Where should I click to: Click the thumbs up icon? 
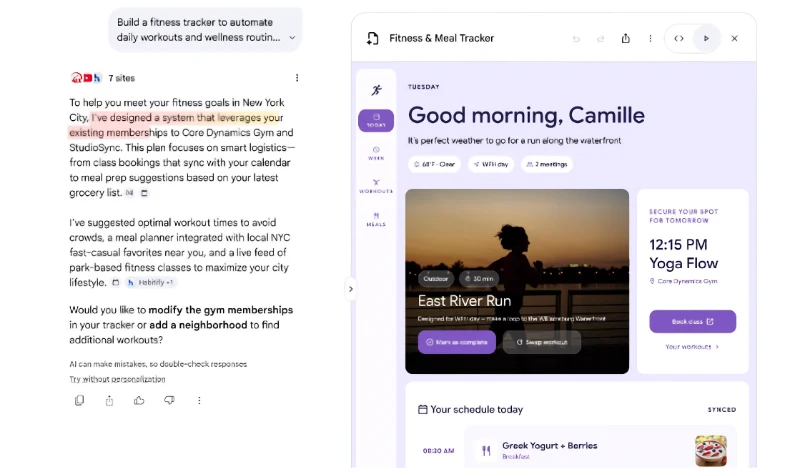click(x=139, y=401)
